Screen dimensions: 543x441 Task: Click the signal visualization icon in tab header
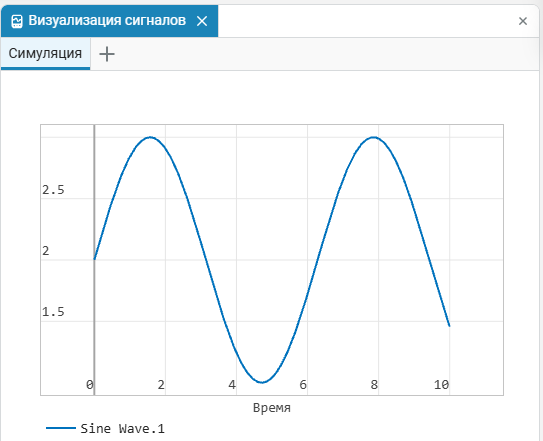coord(17,21)
